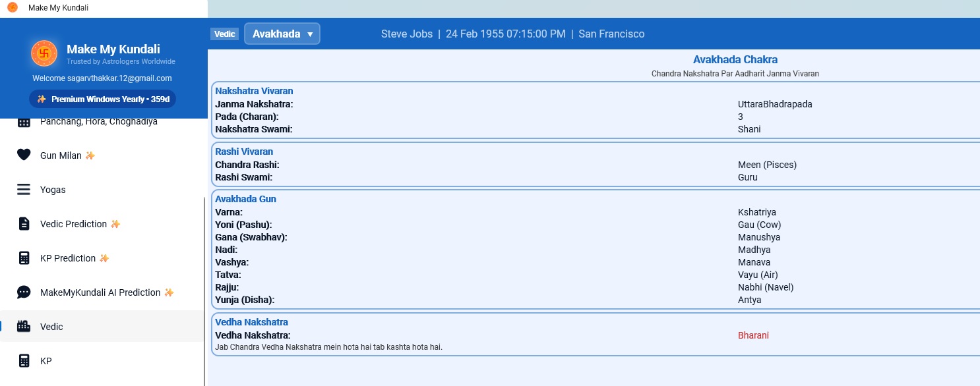The height and width of the screenshot is (386, 980).
Task: Click the KP calculator icon in sidebar
Action: pyautogui.click(x=24, y=361)
